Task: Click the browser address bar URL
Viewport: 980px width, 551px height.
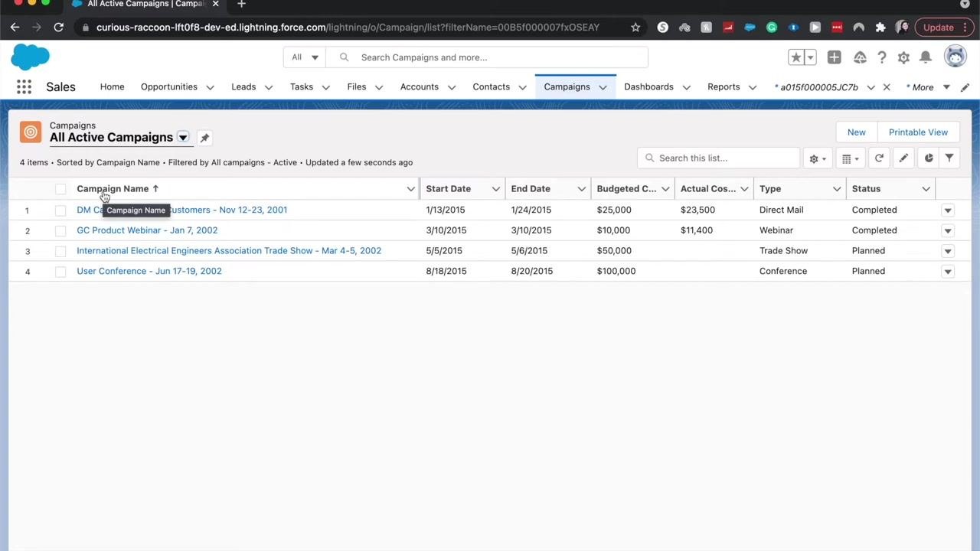Action: coord(348,28)
